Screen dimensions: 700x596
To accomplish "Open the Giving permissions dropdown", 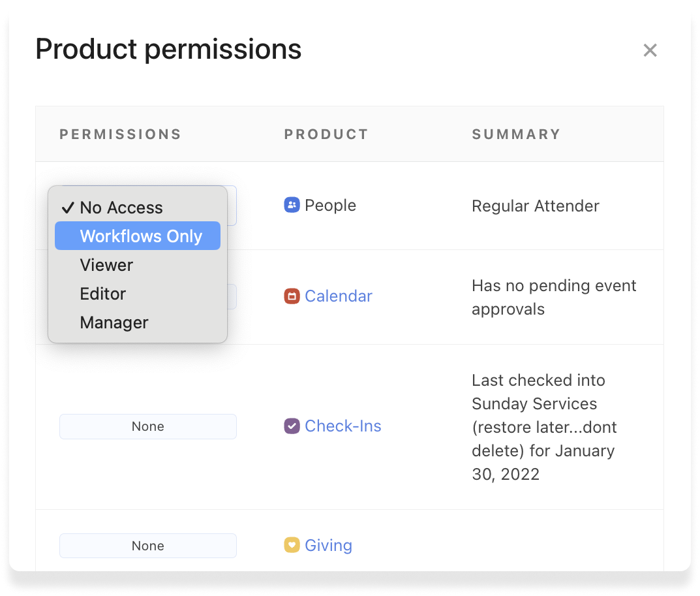I will pos(148,546).
